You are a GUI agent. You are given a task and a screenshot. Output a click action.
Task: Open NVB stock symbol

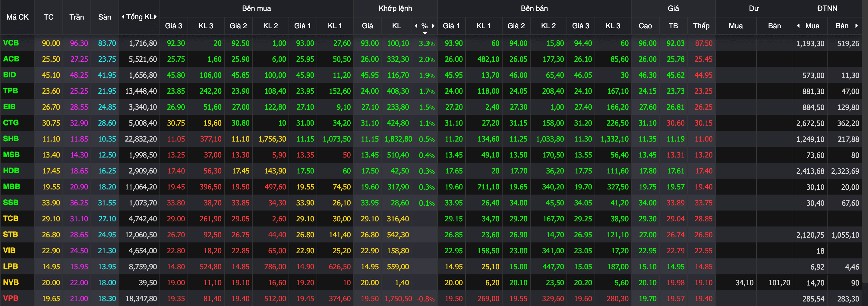tap(11, 283)
